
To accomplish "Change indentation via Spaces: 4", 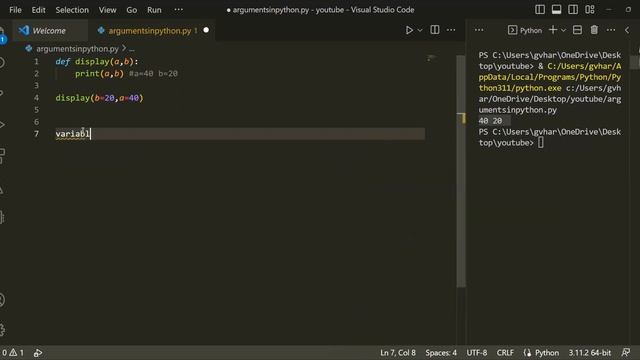I will [x=441, y=353].
